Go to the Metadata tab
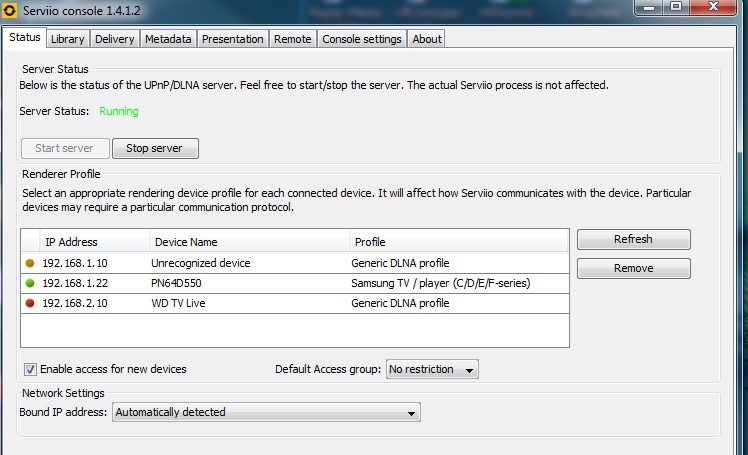Image resolution: width=748 pixels, height=455 pixels. 167,39
